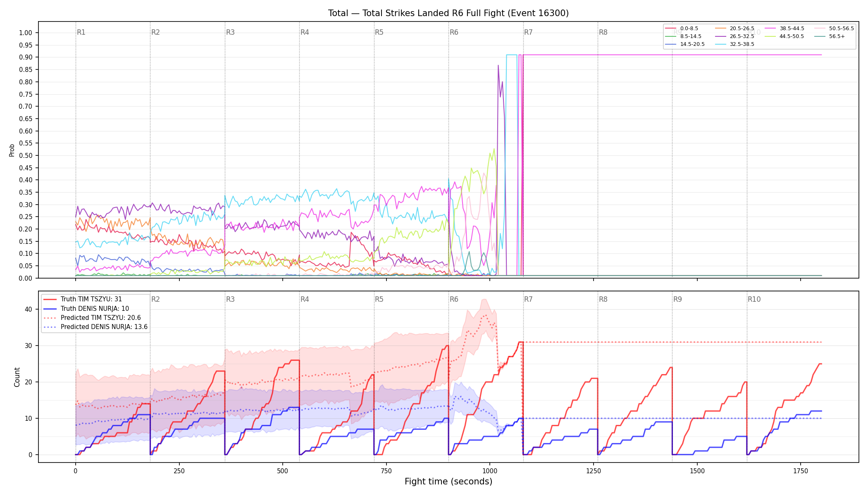The height and width of the screenshot is (496, 868).
Task: Click the R4 round marker in the count chart
Action: (305, 299)
